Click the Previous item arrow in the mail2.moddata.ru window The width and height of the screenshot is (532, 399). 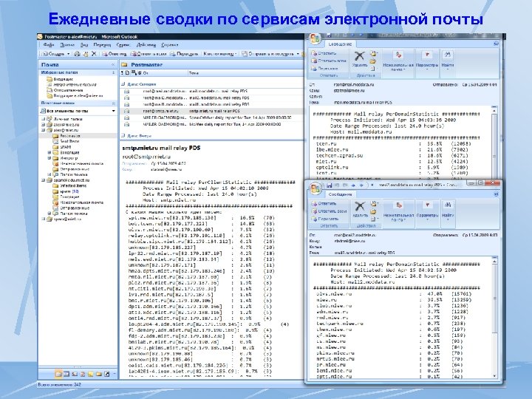pos(353,185)
